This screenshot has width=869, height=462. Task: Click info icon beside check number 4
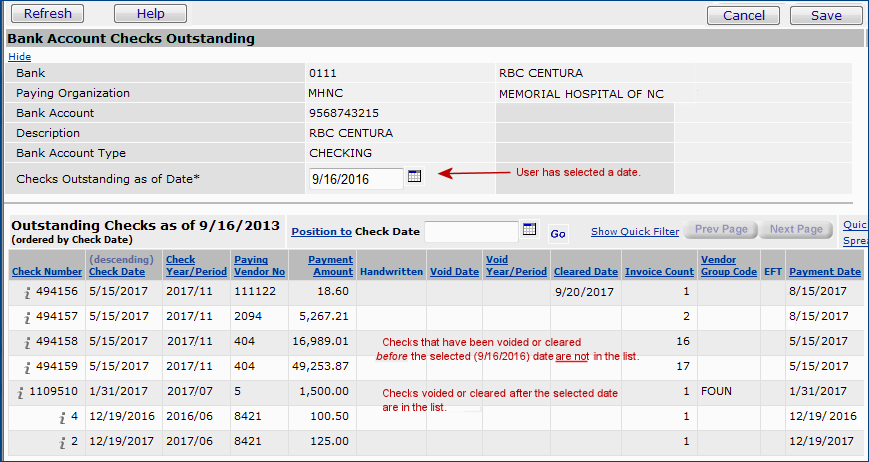[61, 417]
